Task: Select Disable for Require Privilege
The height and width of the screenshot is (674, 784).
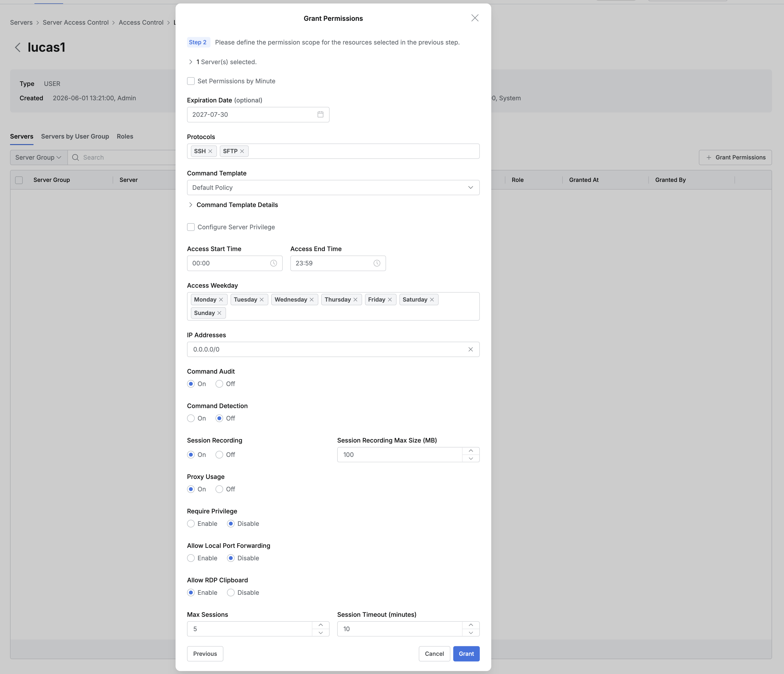Action: (x=231, y=524)
